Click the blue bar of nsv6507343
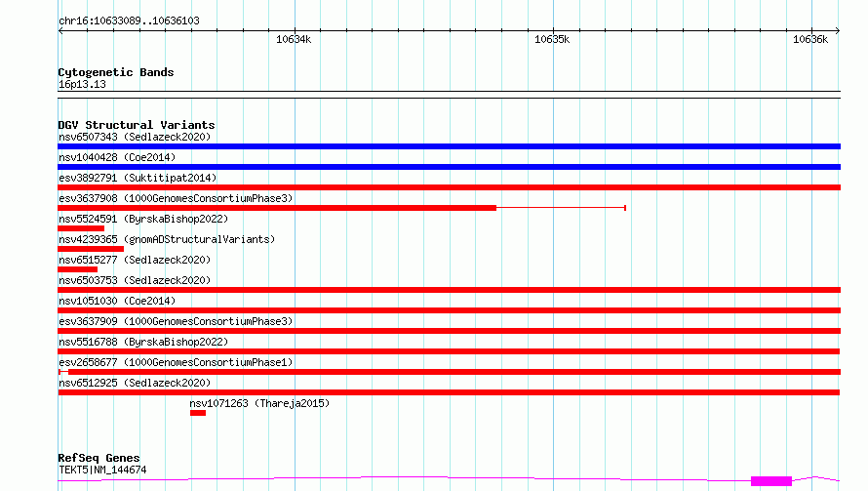Image resolution: width=868 pixels, height=491 pixels. pos(449,146)
